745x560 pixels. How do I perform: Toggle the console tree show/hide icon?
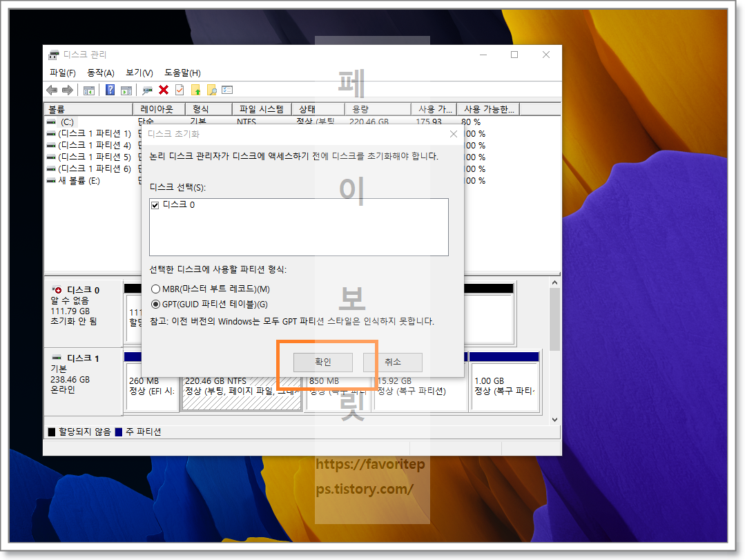click(x=89, y=90)
